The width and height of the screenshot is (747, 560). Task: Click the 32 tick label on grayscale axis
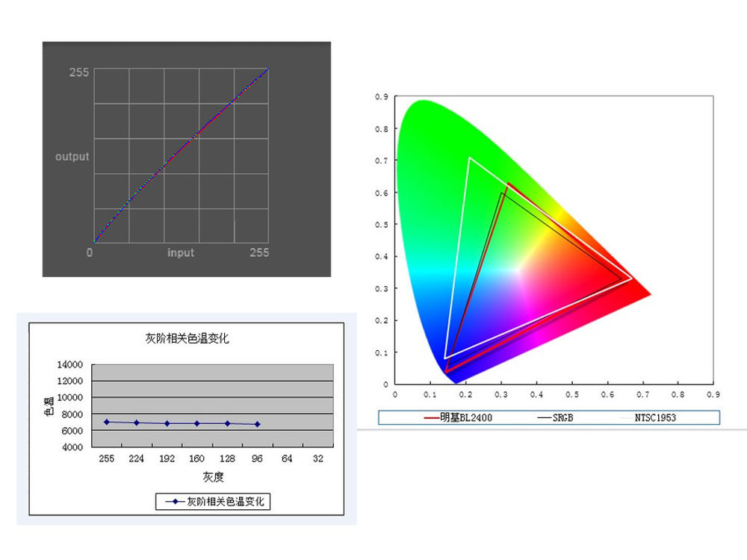click(x=318, y=459)
